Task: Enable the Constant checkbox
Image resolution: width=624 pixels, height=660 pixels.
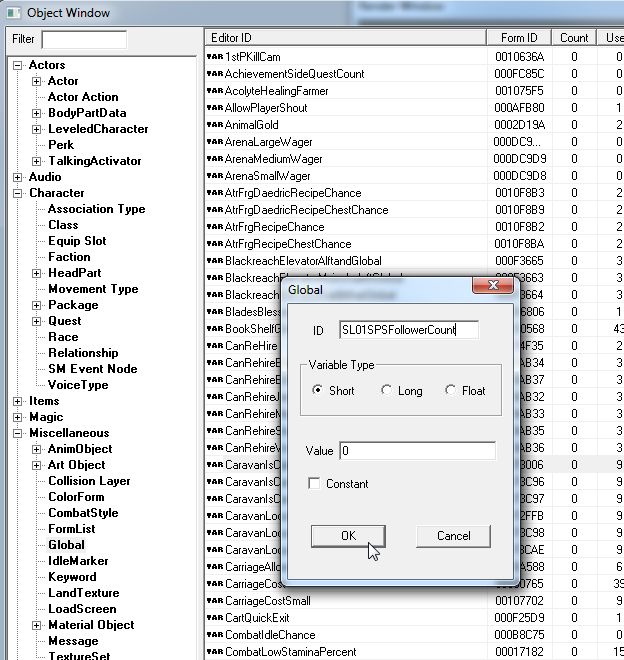Action: (x=314, y=483)
